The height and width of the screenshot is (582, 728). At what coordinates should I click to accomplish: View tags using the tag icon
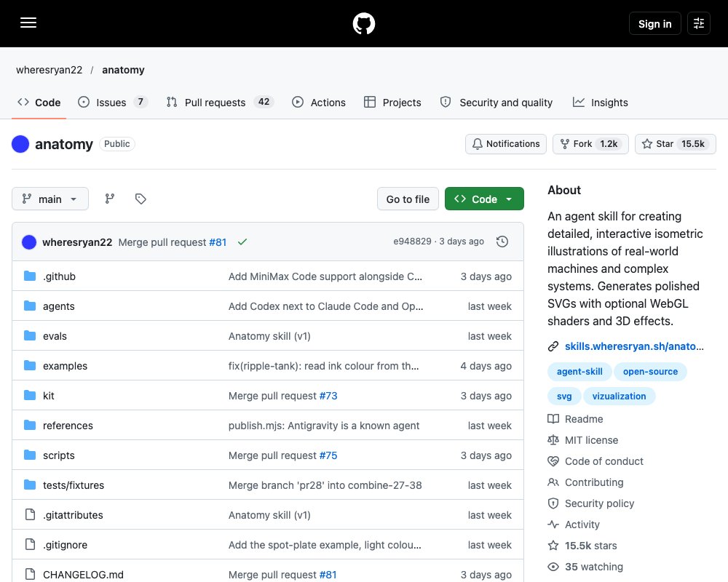coord(141,199)
